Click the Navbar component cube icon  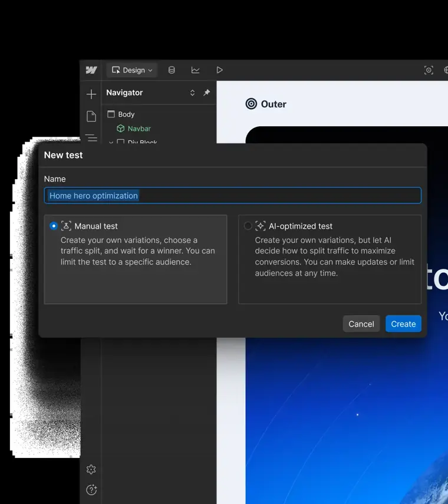pos(120,129)
